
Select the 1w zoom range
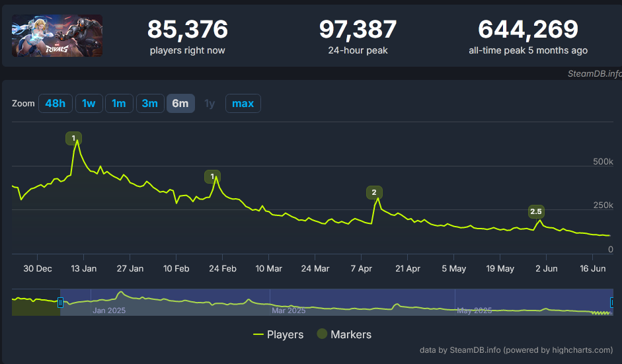[89, 104]
